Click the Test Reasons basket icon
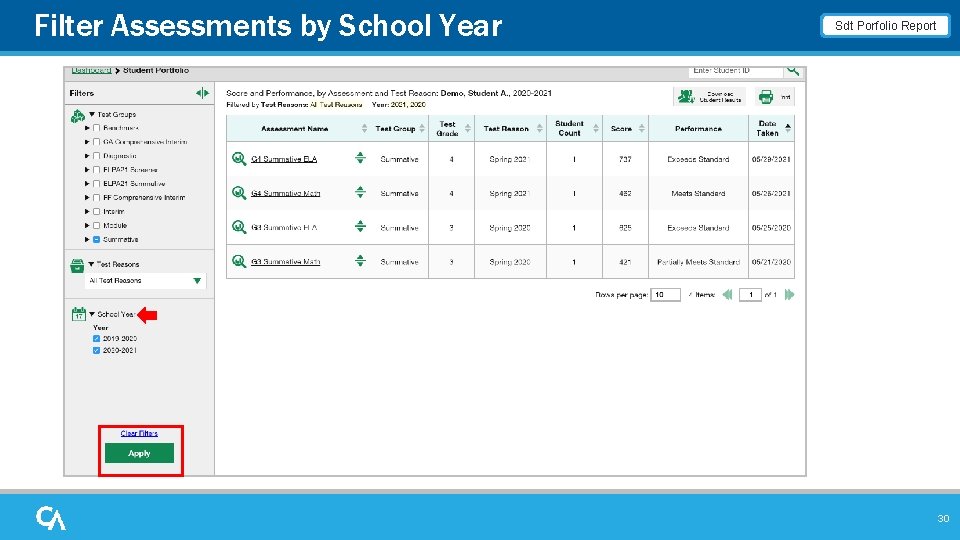The width and height of the screenshot is (960, 540). [x=77, y=265]
